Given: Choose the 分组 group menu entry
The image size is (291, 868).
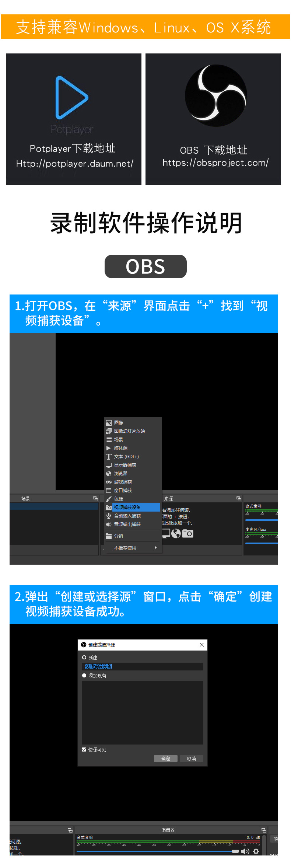Looking at the screenshot, I should pyautogui.click(x=133, y=536).
